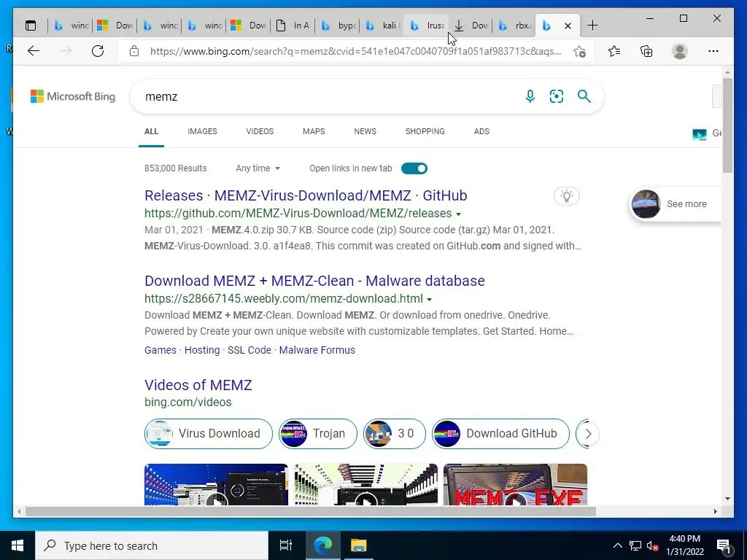Open muted volume tray icon
Image resolution: width=747 pixels, height=560 pixels.
(x=652, y=545)
